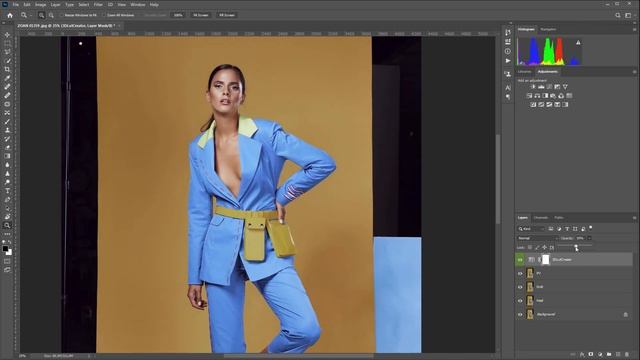Select the Eyedropper tool
This screenshot has height=360, width=640.
7,78
